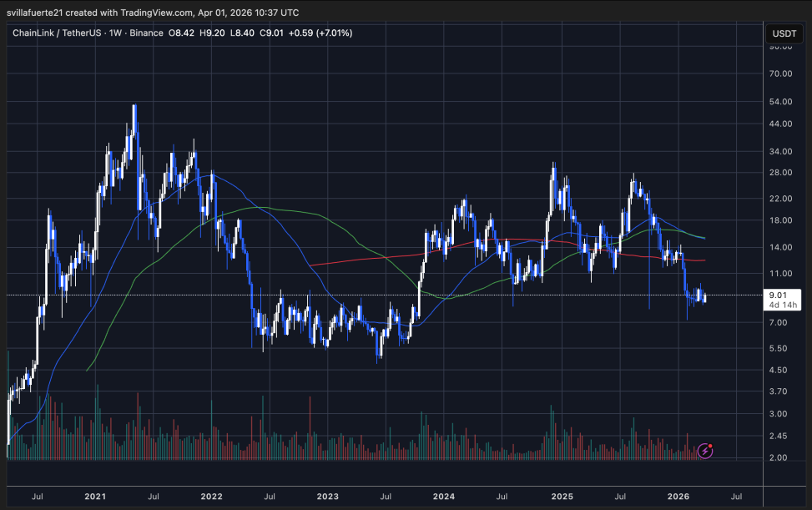Click the purple lightning event icon
812x510 pixels.
point(705,451)
